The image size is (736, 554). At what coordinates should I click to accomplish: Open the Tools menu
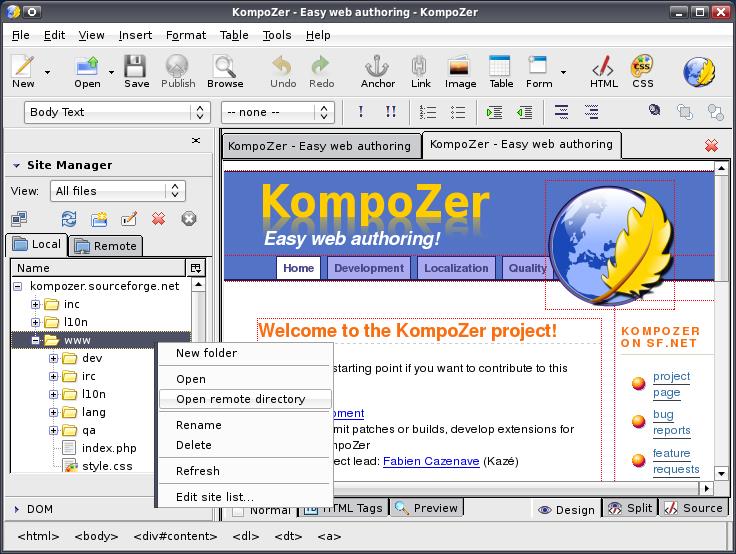pyautogui.click(x=277, y=35)
